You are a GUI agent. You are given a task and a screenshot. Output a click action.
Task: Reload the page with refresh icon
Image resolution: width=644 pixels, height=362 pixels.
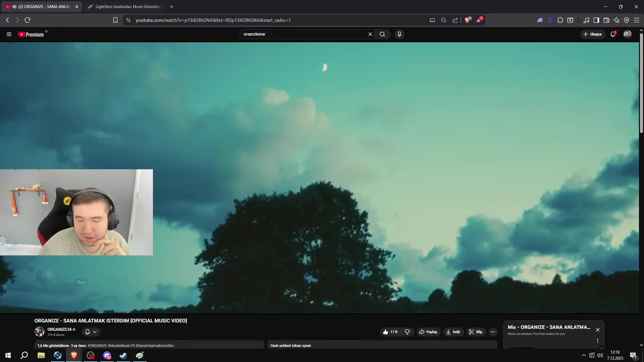27,20
